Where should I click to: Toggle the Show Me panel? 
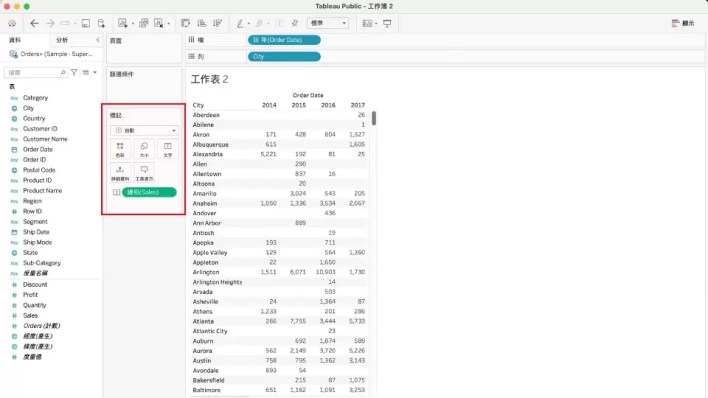pos(683,23)
